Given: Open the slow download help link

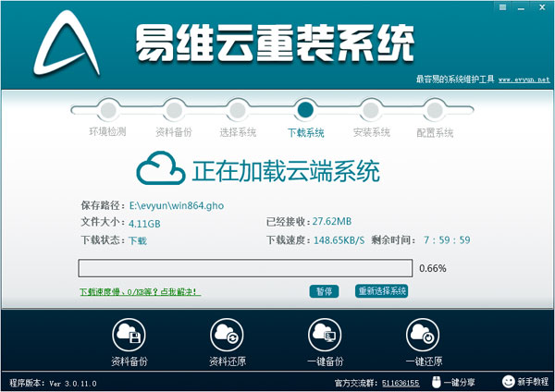Looking at the screenshot, I should click(x=141, y=292).
